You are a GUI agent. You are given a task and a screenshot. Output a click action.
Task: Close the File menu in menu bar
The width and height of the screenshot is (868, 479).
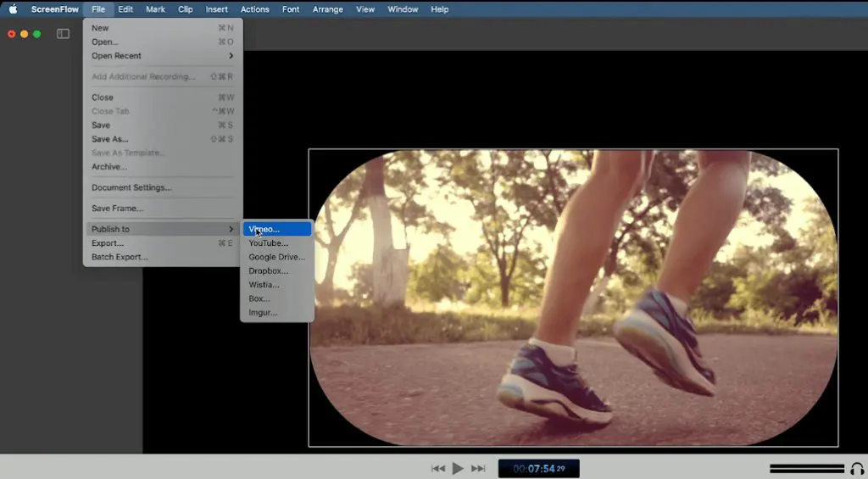[98, 8]
